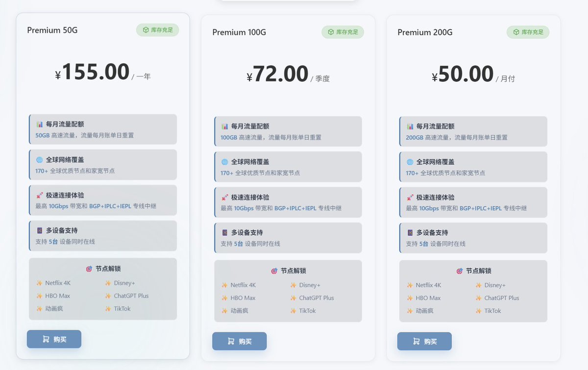Click the rocket icon beside 极速连接体验 in Premium 50G
This screenshot has width=588, height=370.
click(x=40, y=195)
